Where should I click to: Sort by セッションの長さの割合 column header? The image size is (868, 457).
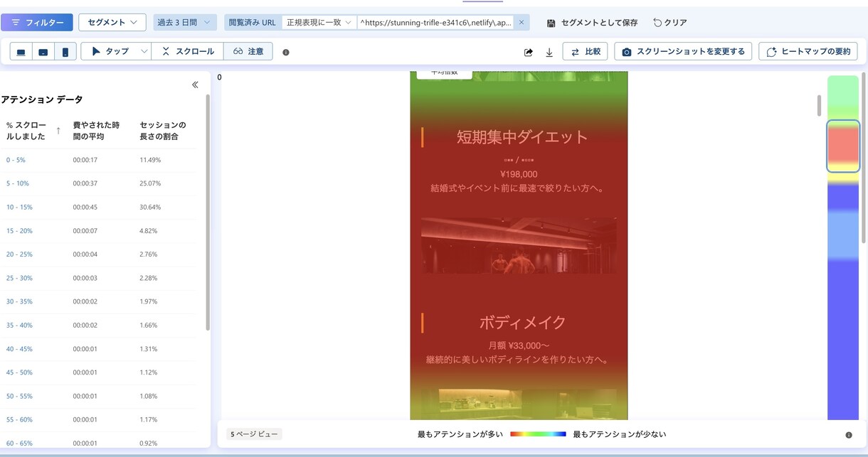click(163, 131)
